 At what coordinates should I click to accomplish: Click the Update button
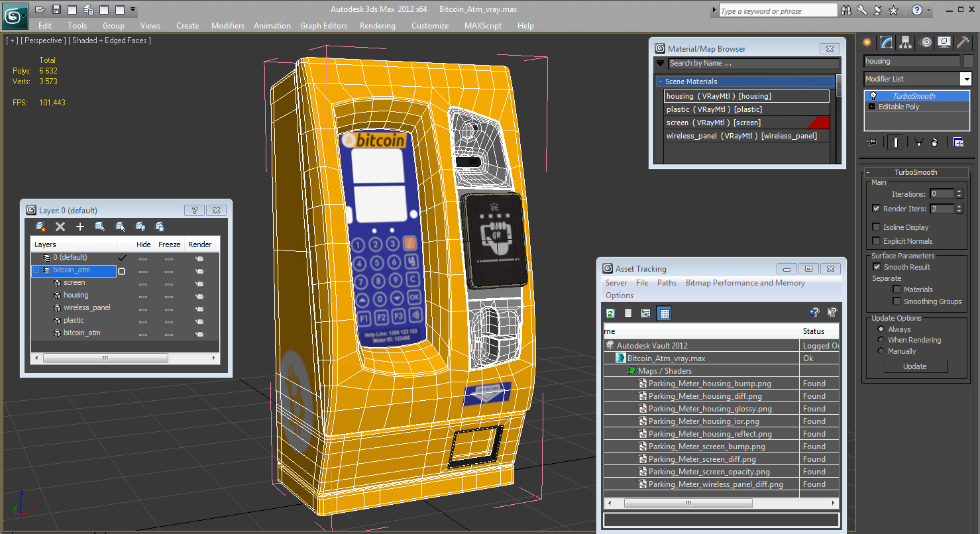914,366
